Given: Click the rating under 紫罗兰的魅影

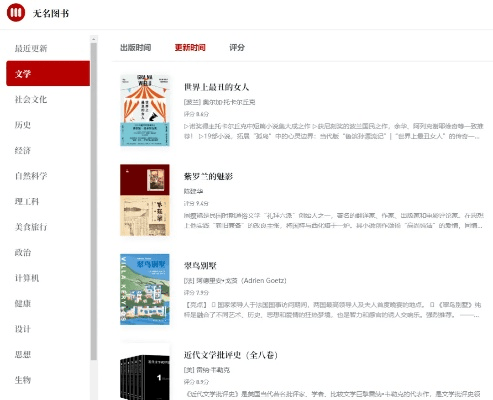Looking at the screenshot, I should tap(196, 203).
